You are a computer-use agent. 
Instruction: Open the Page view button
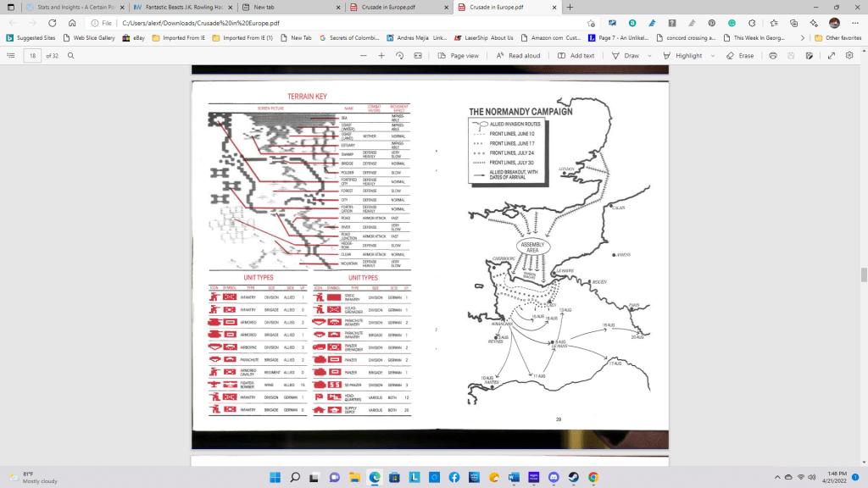point(459,55)
